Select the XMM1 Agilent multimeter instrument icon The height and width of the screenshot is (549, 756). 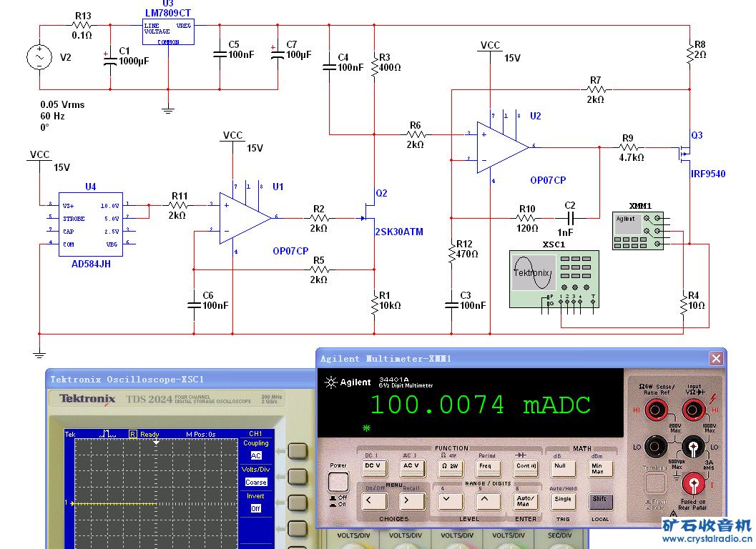click(x=639, y=231)
